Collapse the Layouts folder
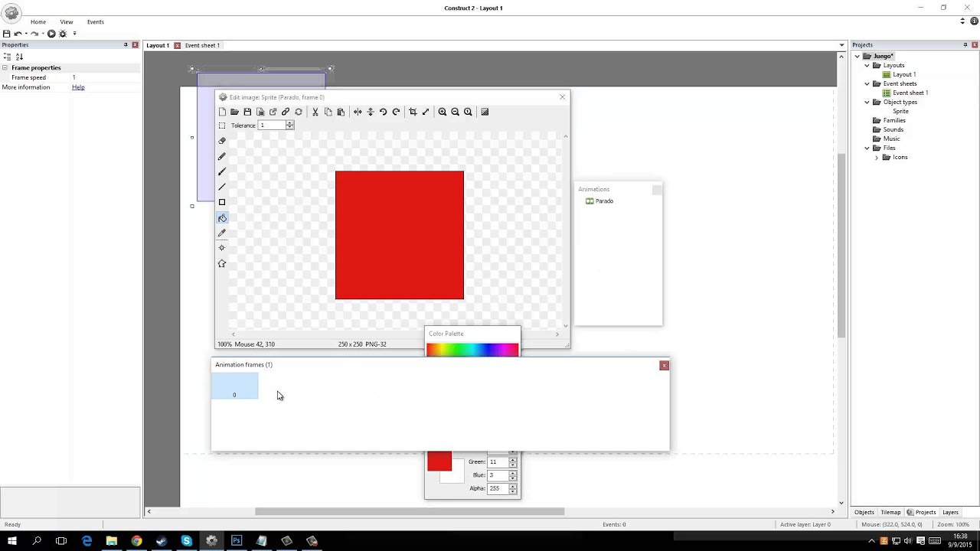The height and width of the screenshot is (551, 980). [867, 65]
